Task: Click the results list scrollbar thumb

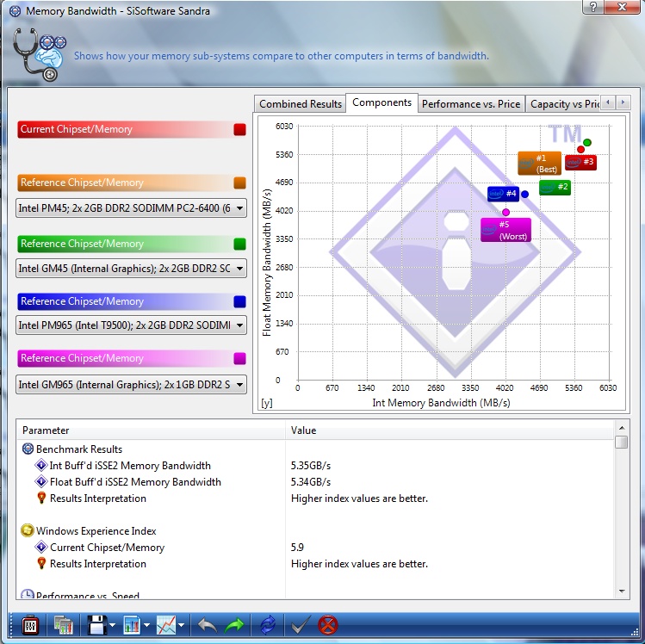Action: [x=622, y=442]
